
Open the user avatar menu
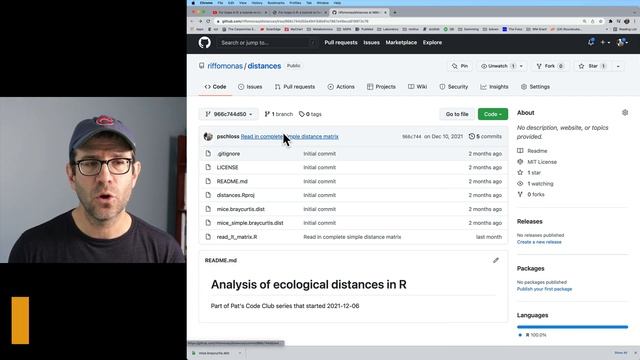click(x=622, y=42)
